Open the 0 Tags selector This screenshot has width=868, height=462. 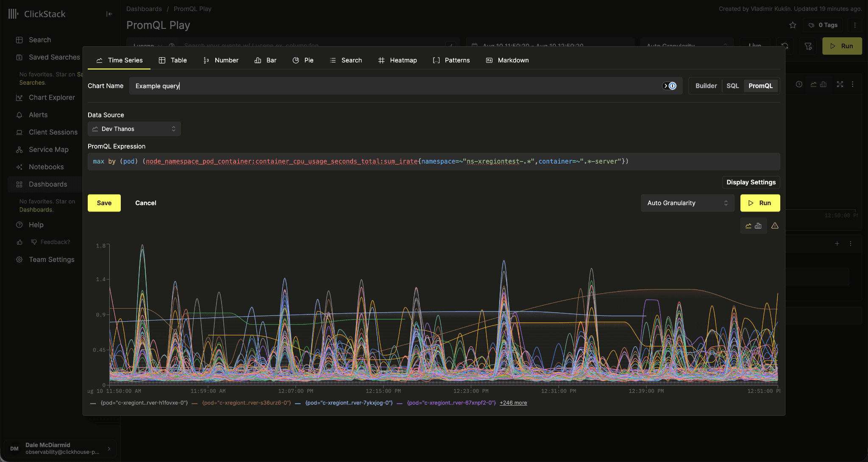824,25
